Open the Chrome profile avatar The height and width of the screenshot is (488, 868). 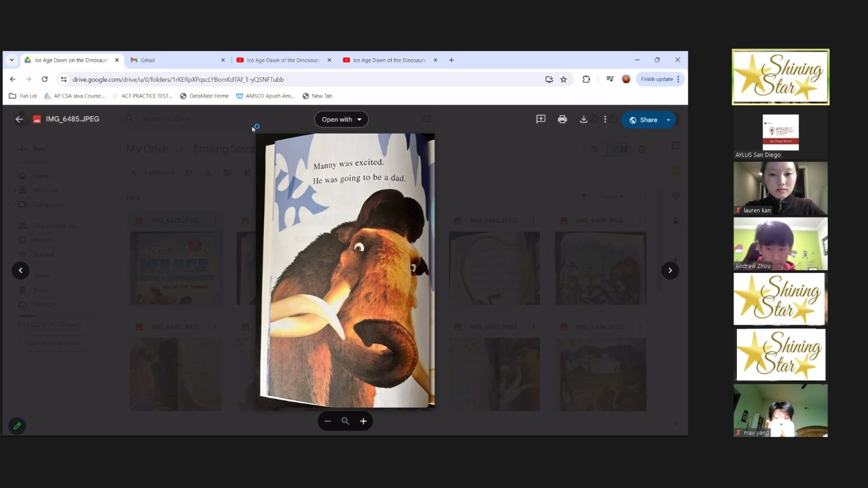tap(626, 80)
